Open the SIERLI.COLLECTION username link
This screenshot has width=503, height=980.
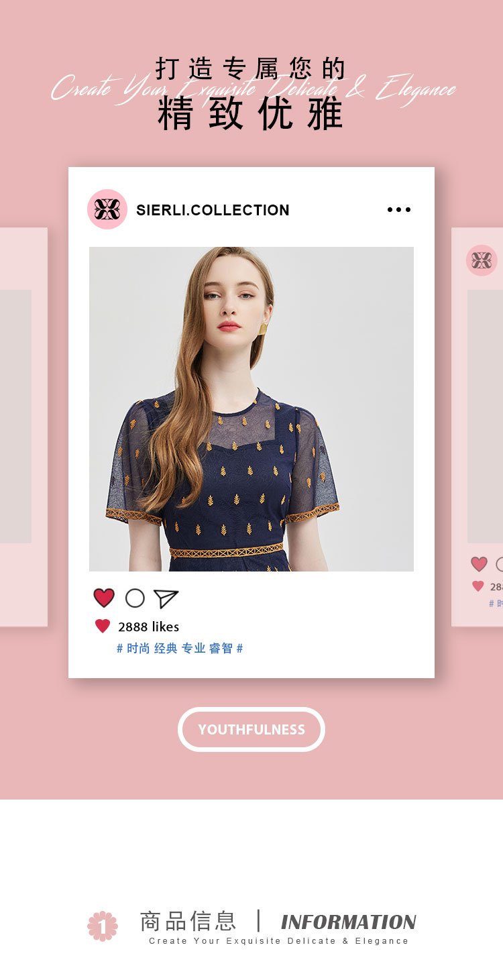[213, 210]
